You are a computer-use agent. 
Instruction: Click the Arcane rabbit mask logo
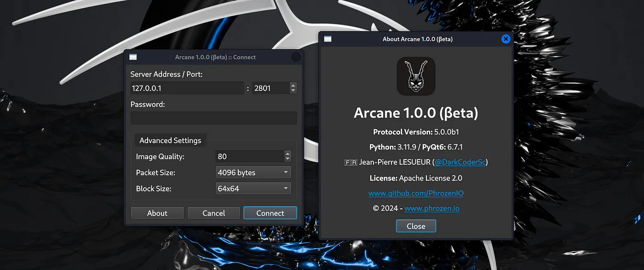pyautogui.click(x=416, y=76)
